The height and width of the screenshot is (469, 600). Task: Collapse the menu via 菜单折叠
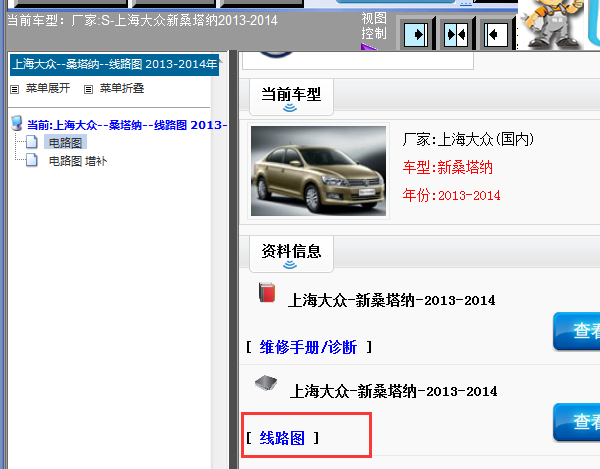pos(122,88)
